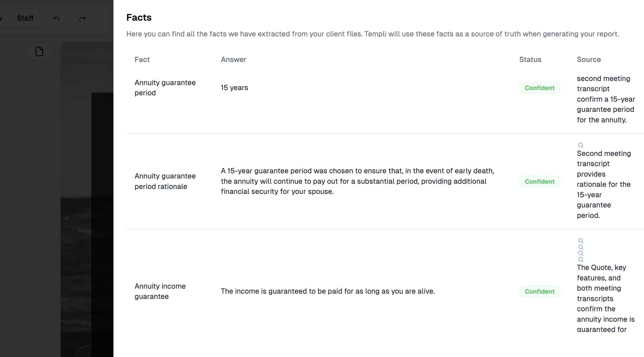Click the 'income is guaranteed' answer text
Viewport: 644px width, 357px height.
click(328, 291)
